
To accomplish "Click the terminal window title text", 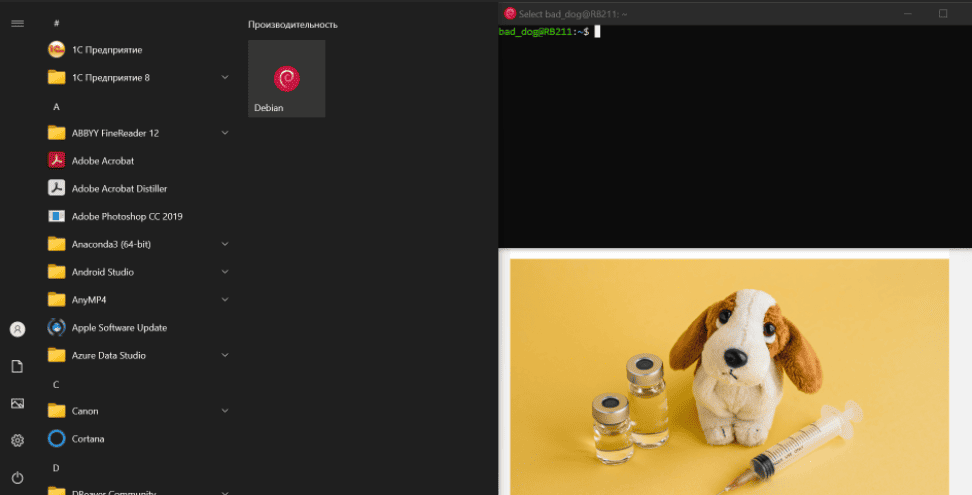I will (x=573, y=14).
